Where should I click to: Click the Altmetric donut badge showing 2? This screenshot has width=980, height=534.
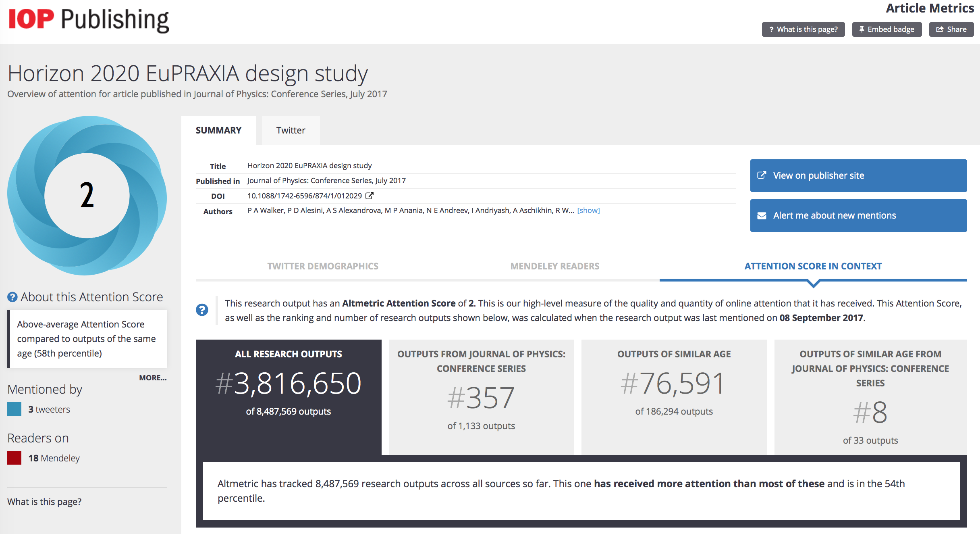[87, 196]
